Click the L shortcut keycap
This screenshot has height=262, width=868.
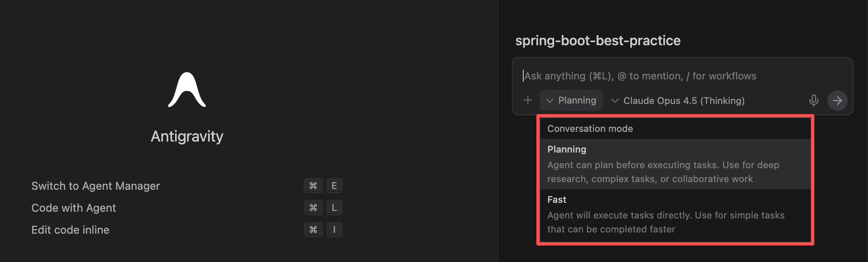[334, 208]
